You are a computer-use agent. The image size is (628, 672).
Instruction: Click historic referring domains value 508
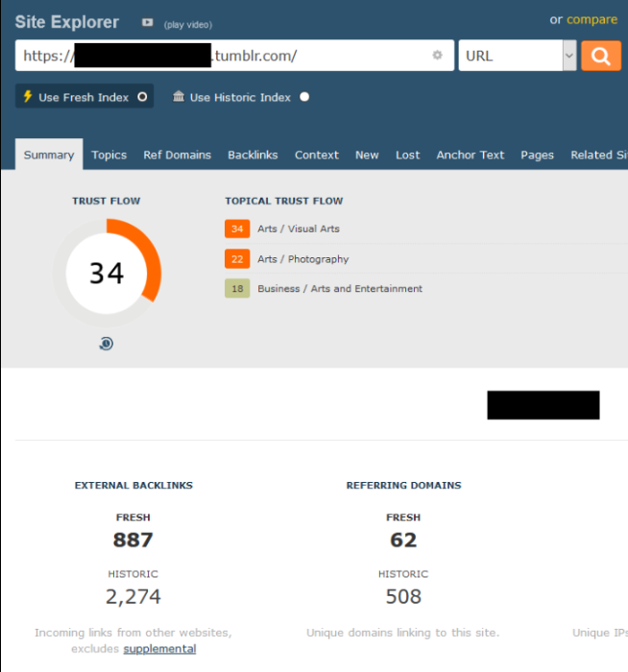pyautogui.click(x=403, y=596)
